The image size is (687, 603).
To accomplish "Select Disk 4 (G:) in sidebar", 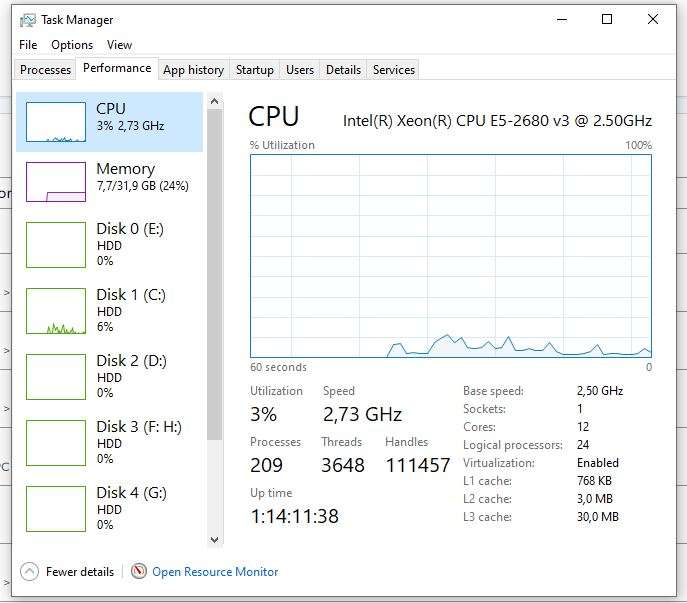I will (129, 508).
